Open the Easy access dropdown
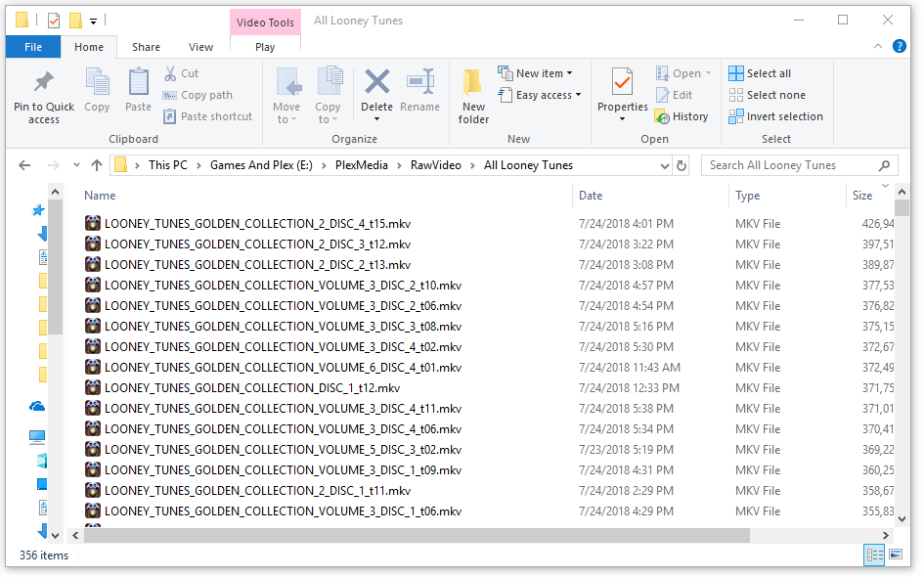 (x=539, y=95)
